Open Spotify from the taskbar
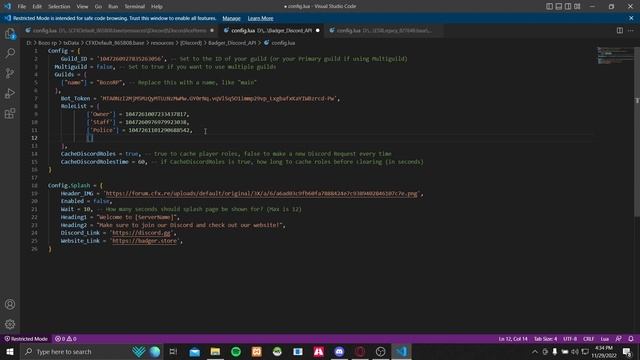This screenshot has height=360, width=640. (236, 351)
